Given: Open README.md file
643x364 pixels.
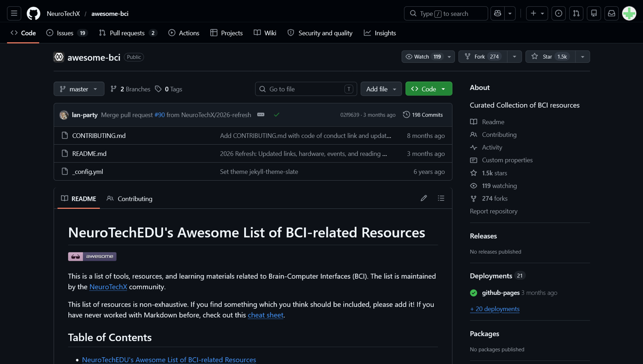Looking at the screenshot, I should point(89,153).
